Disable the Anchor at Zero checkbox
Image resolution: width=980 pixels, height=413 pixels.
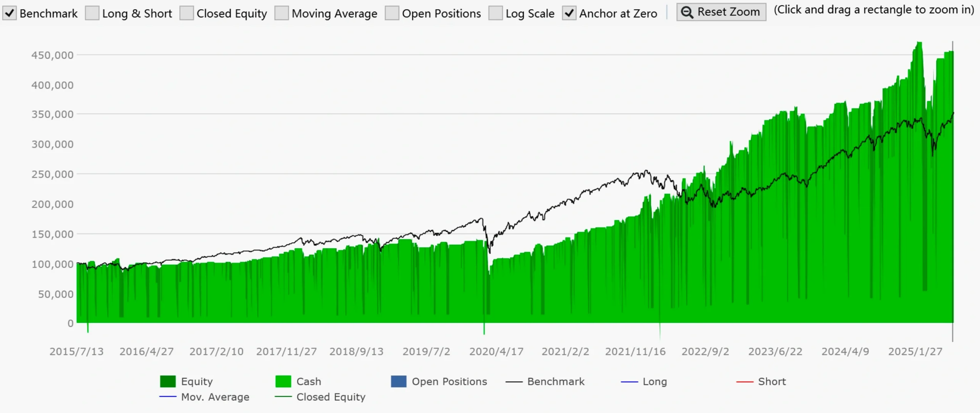569,13
